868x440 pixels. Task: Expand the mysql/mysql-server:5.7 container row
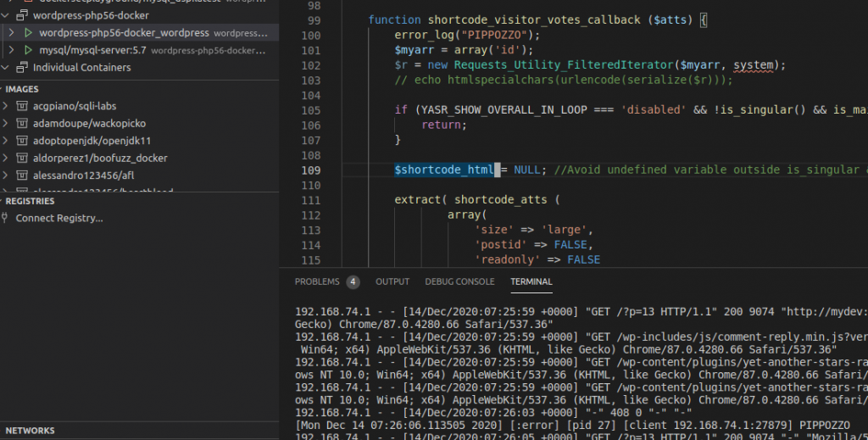(12, 50)
